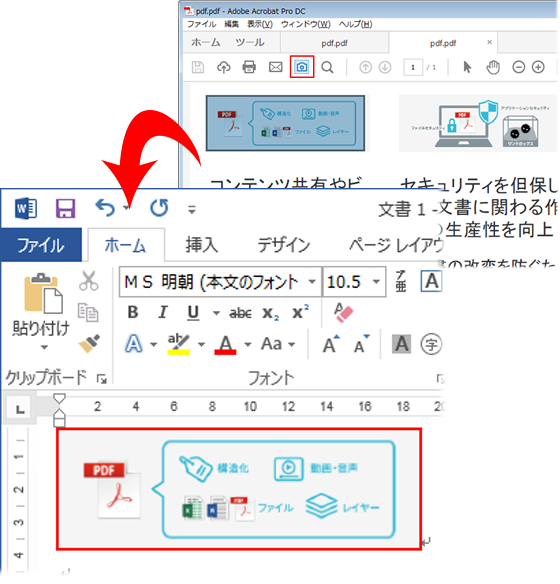560x584 pixels.
Task: Toggle bold formatting
Action: [133, 312]
